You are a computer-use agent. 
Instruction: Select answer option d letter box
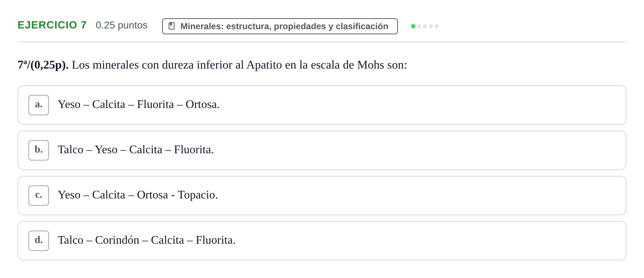pos(39,241)
